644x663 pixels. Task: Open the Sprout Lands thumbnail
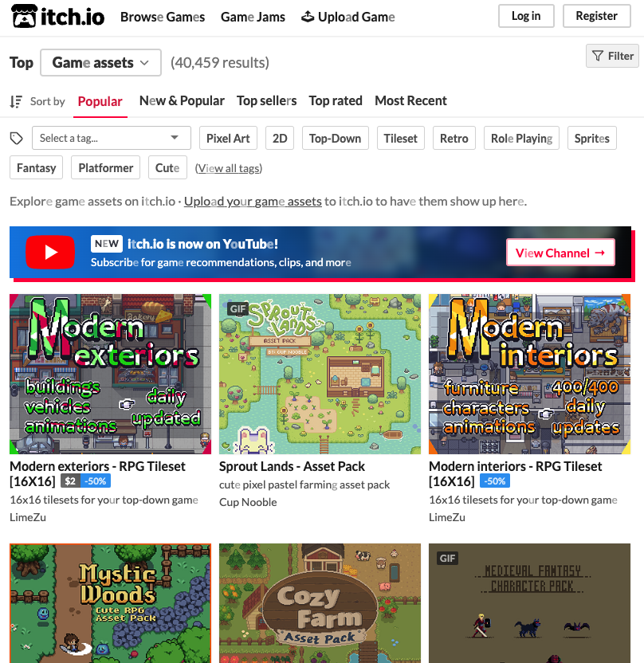[x=320, y=375]
